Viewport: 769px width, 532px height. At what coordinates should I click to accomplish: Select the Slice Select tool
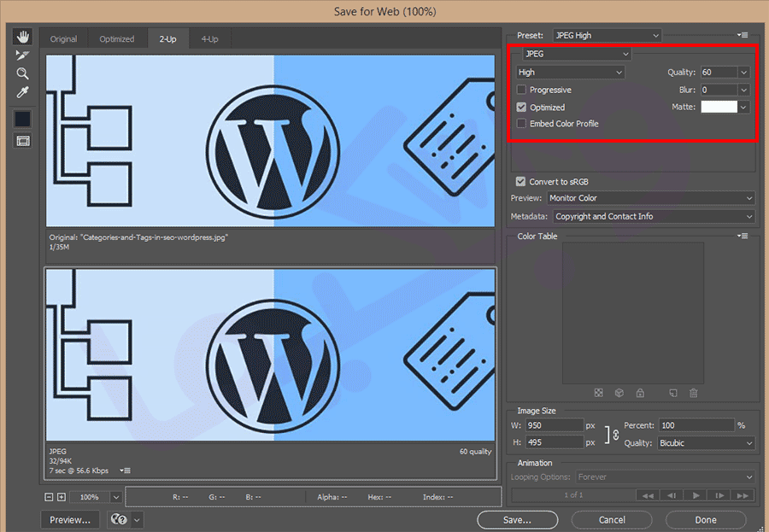click(x=22, y=55)
